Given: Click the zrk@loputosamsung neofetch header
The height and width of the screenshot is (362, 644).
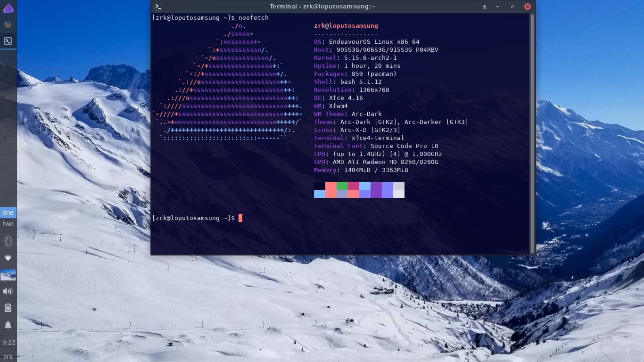Looking at the screenshot, I should tap(346, 26).
